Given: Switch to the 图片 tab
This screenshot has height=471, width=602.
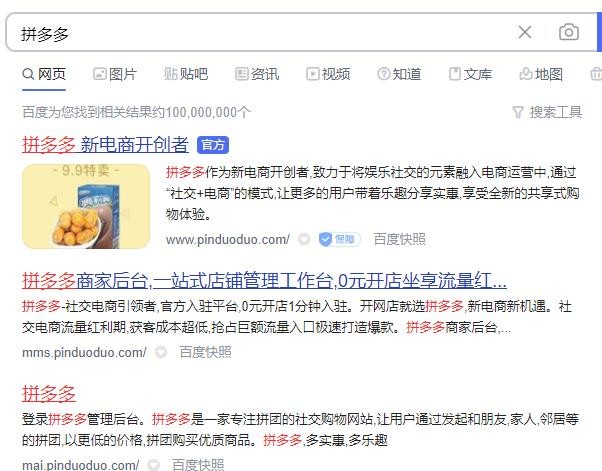Looking at the screenshot, I should point(115,74).
